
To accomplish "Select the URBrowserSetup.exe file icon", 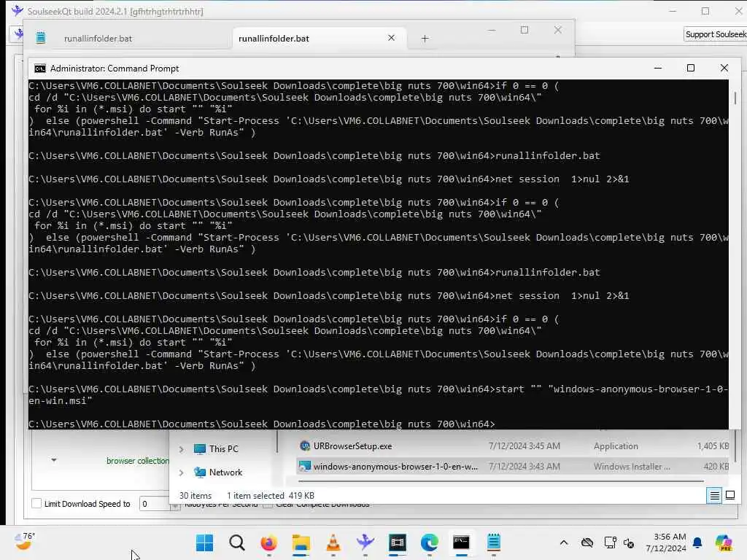I will [305, 446].
